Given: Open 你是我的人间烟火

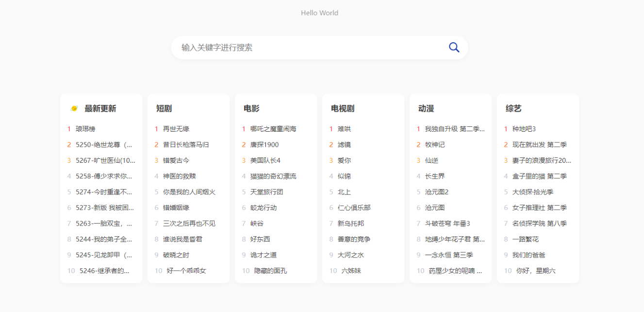Looking at the screenshot, I should click(189, 192).
